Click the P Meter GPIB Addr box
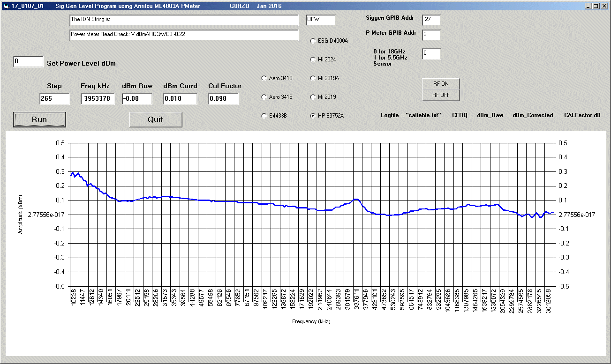 pos(431,35)
